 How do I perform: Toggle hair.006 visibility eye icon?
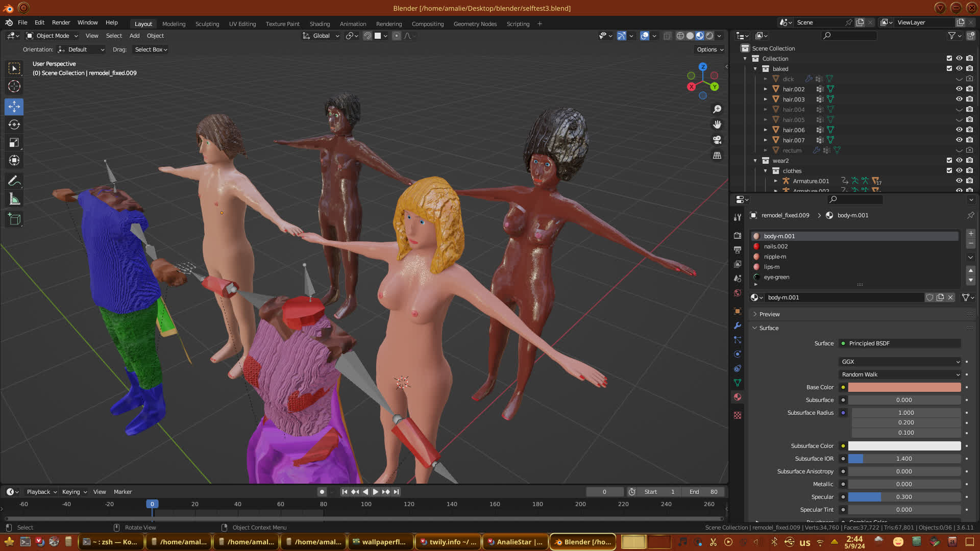click(959, 130)
